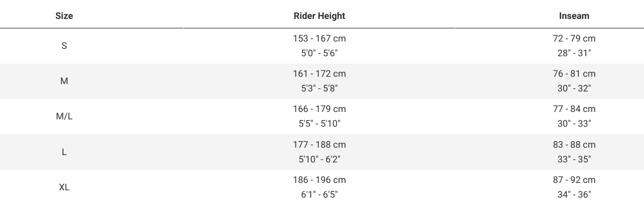Click the 153 - 167 cm height value
Screen dimensions: 644x215
pos(319,38)
